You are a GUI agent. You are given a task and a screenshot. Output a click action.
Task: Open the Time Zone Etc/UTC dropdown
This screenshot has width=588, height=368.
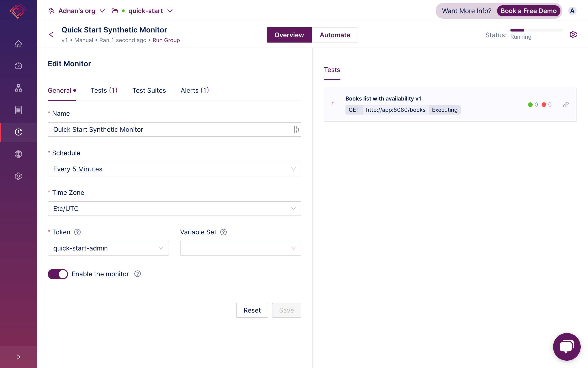click(175, 209)
